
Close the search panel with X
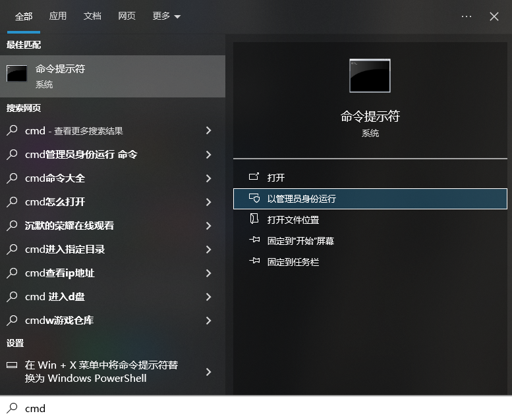pos(494,16)
